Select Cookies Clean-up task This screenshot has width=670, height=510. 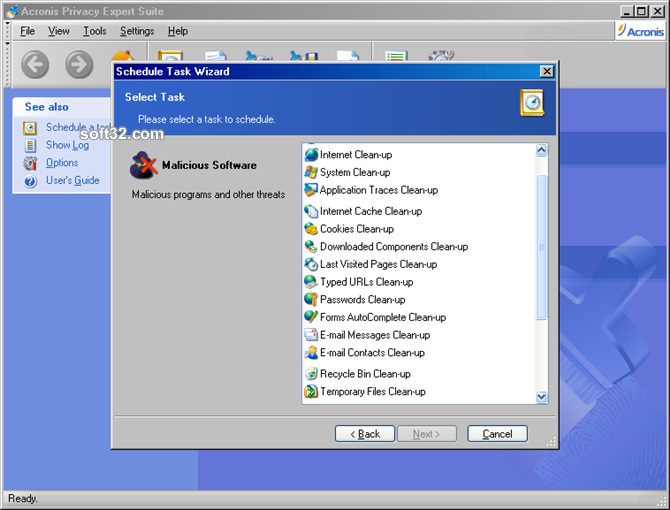pyautogui.click(x=357, y=229)
